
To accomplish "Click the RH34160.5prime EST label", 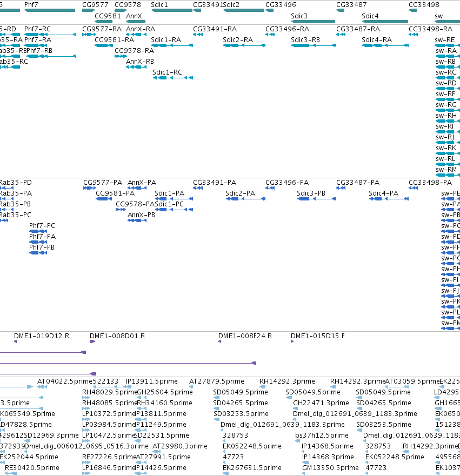I will [x=164, y=403].
